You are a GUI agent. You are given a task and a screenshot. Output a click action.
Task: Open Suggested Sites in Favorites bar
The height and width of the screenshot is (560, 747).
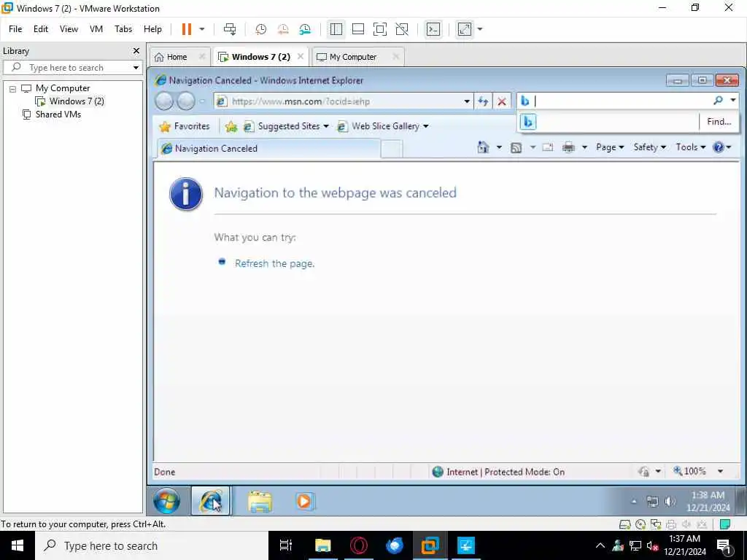(x=286, y=126)
